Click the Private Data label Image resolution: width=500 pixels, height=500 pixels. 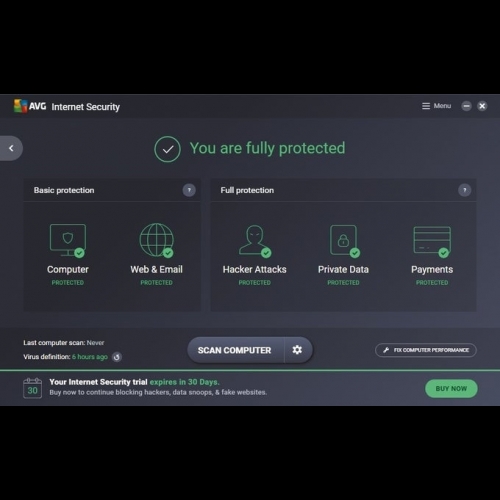343,269
